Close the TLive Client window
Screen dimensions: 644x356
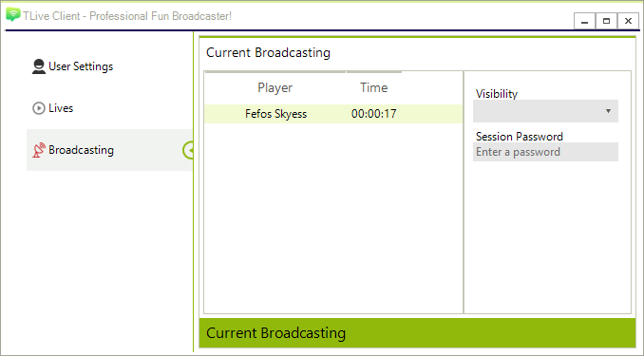(628, 21)
